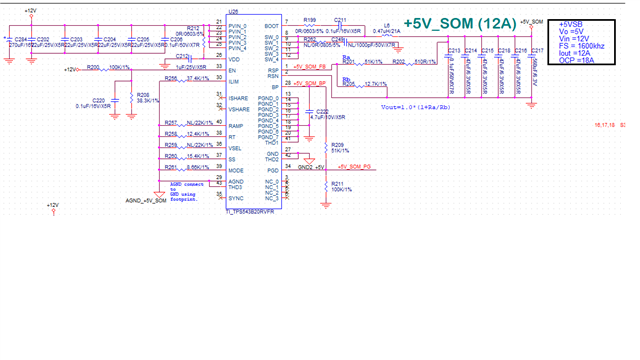Select resistor R259 label on VSEL
This screenshot has width=640, height=360.
[x=189, y=145]
